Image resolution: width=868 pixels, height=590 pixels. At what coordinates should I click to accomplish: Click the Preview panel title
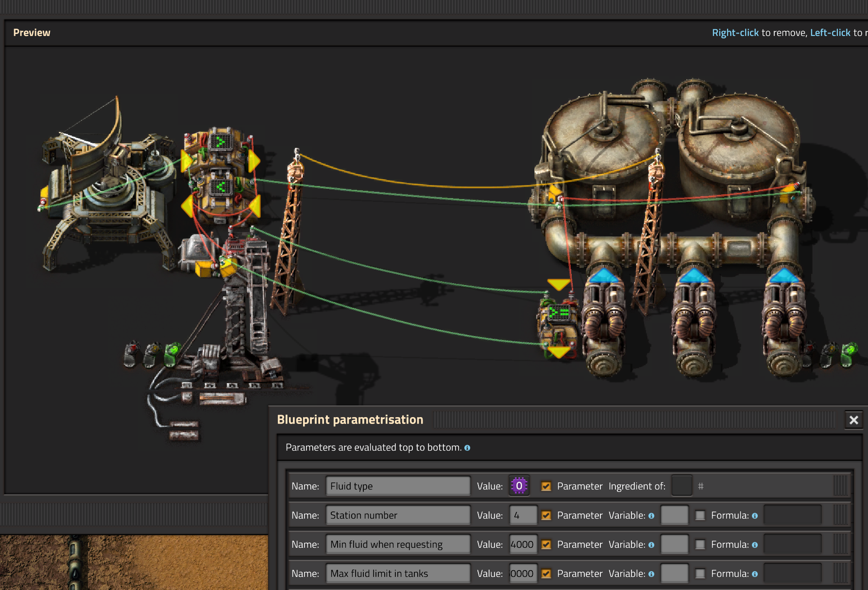(32, 33)
